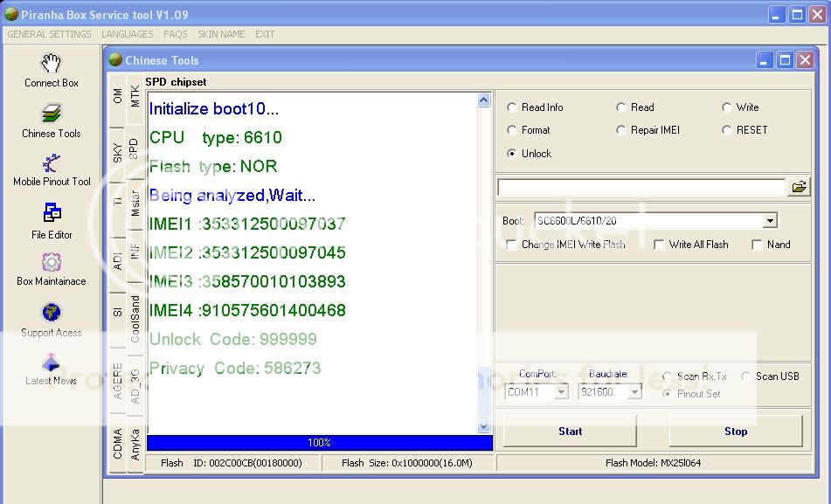831x504 pixels.
Task: Open the GENERAL SETTINGS menu
Action: click(x=49, y=34)
